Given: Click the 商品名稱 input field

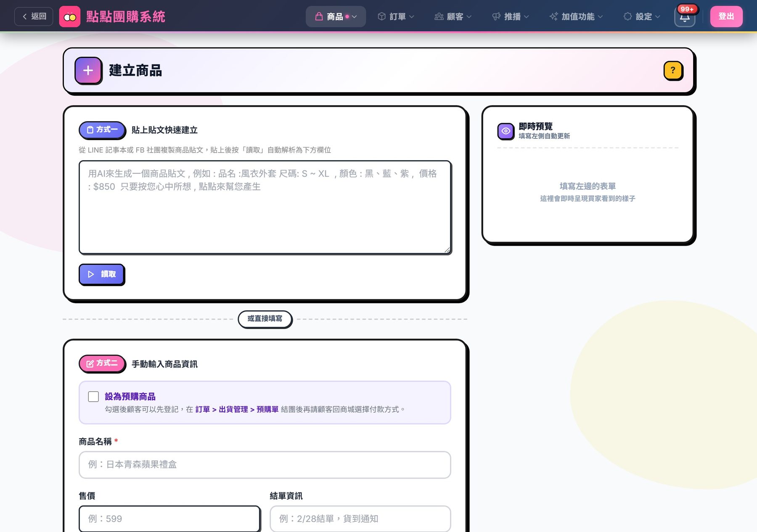Looking at the screenshot, I should coord(265,465).
